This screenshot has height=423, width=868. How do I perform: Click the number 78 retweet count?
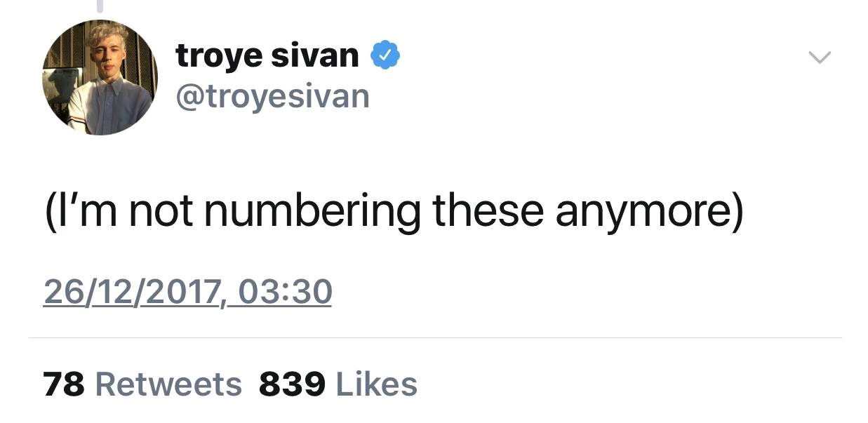point(64,384)
